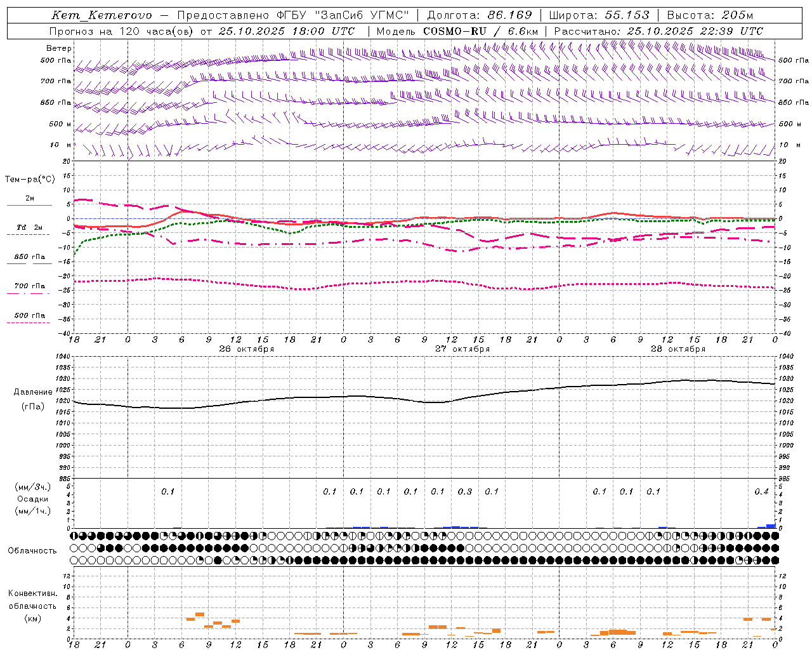Click the 10 м wind level label on the left
This screenshot has height=650, width=812.
(x=61, y=145)
